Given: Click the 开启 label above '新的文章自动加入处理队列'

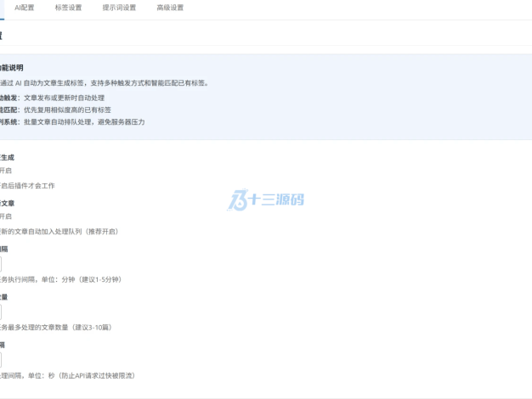Looking at the screenshot, I should 6,216.
